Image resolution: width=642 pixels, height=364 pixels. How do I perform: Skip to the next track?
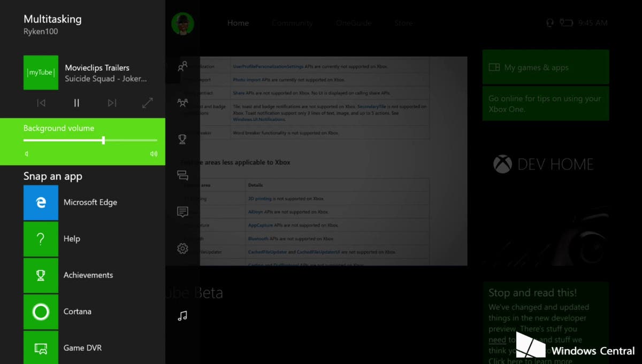[x=112, y=103]
